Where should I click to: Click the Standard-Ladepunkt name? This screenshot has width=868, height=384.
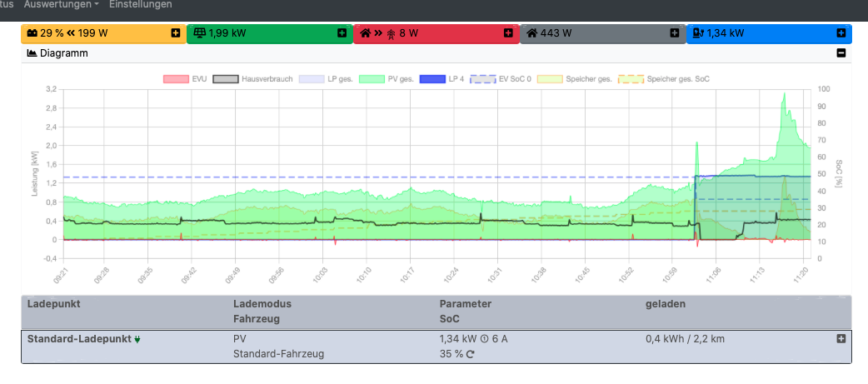[78, 339]
